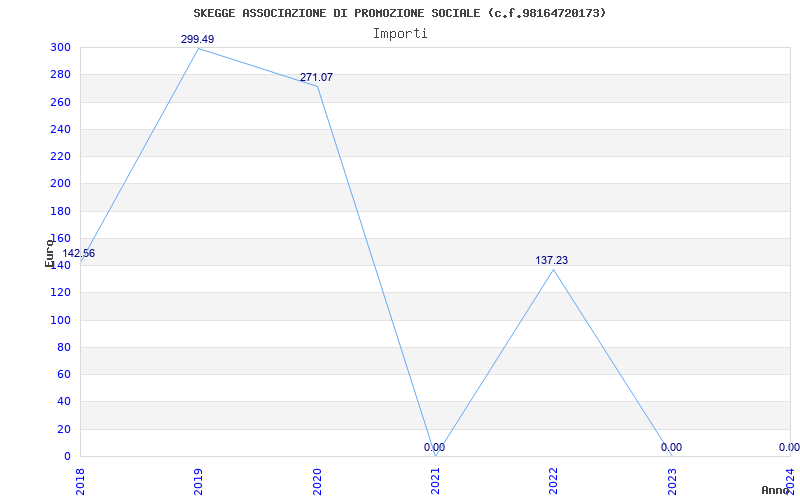The height and width of the screenshot is (500, 800).
Task: Click the 2018 year axis label
Action: 80,481
